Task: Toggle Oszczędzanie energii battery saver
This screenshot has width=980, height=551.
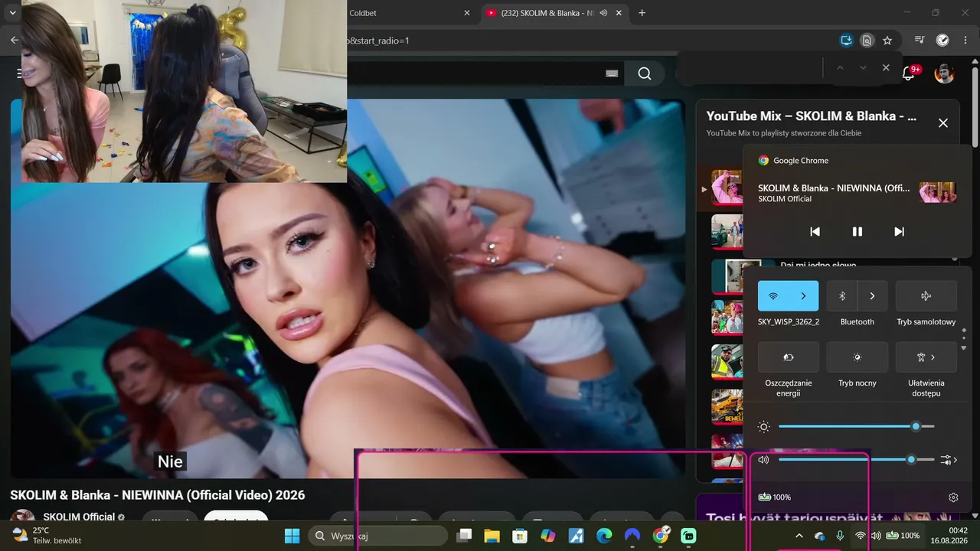Action: (x=789, y=357)
